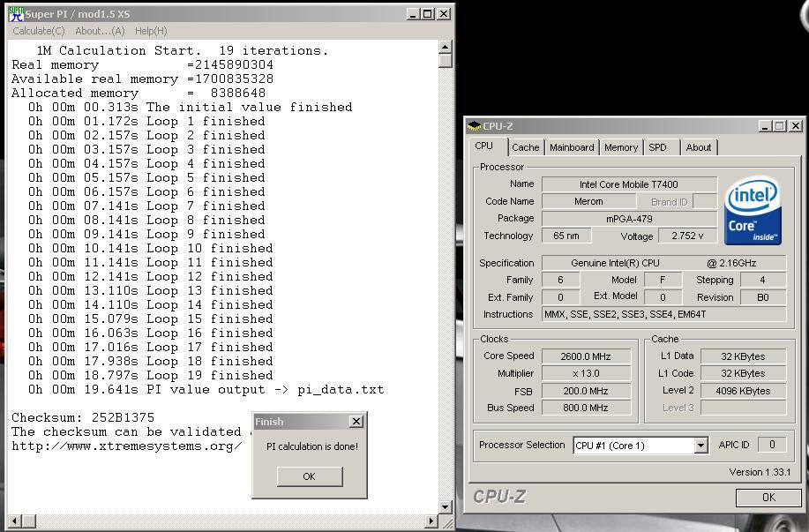Image resolution: width=809 pixels, height=532 pixels.
Task: Click the Bus Speed value 800.0 MHz
Action: (x=586, y=408)
